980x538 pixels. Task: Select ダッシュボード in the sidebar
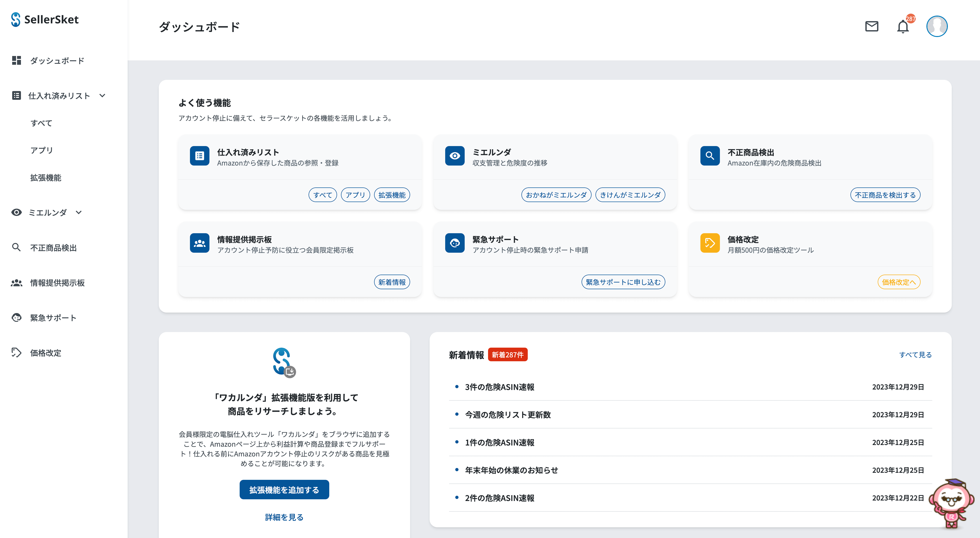click(57, 61)
